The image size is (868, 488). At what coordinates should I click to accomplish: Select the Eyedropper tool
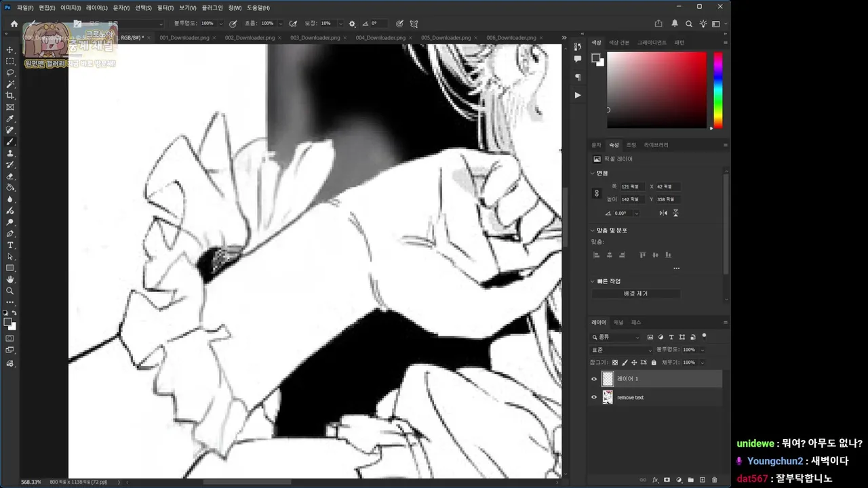(10, 119)
